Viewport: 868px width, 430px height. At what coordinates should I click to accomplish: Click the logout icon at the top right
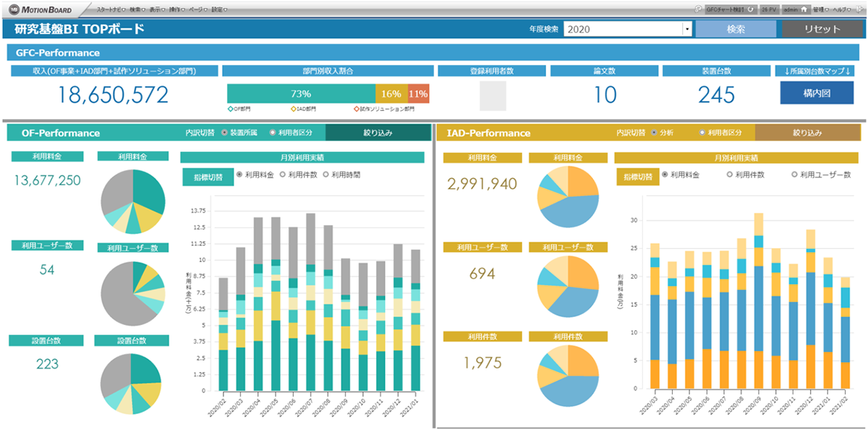[x=858, y=9]
